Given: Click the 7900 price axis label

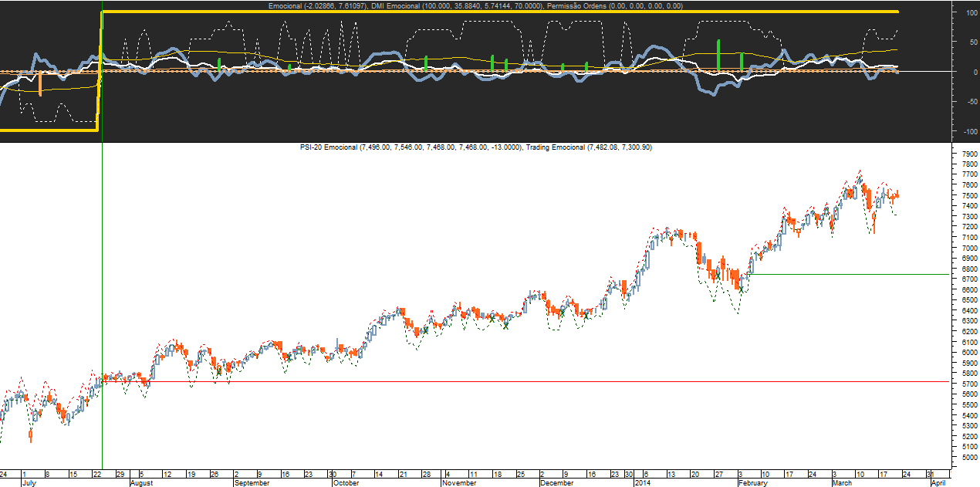Looking at the screenshot, I should tap(967, 154).
